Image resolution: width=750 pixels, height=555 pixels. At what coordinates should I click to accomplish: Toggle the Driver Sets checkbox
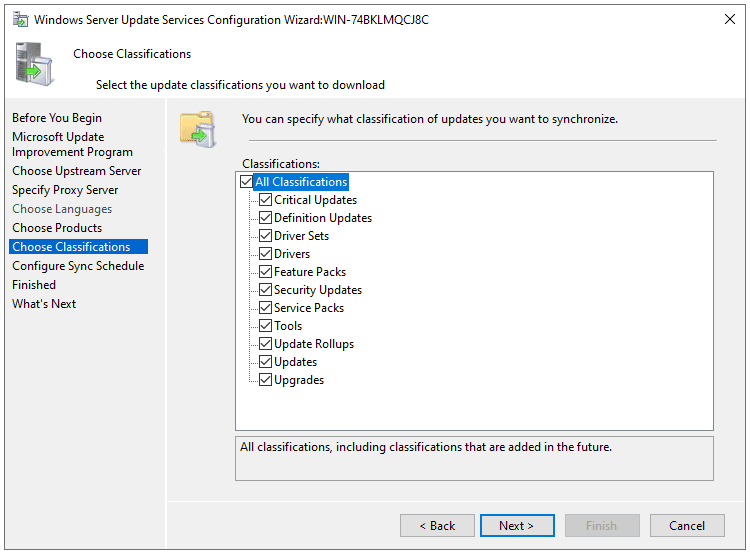point(265,235)
